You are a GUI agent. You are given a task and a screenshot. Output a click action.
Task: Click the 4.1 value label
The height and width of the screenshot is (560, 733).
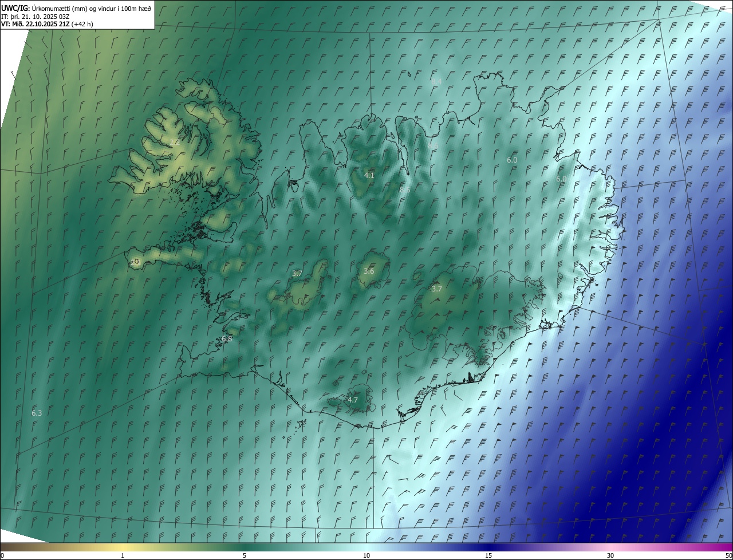click(x=369, y=175)
